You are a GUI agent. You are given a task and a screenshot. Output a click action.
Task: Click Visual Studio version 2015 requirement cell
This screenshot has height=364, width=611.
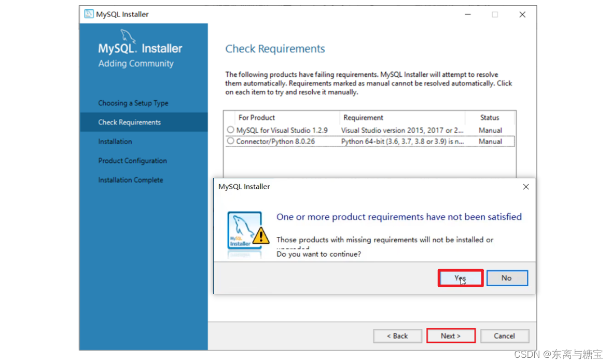pos(402,130)
